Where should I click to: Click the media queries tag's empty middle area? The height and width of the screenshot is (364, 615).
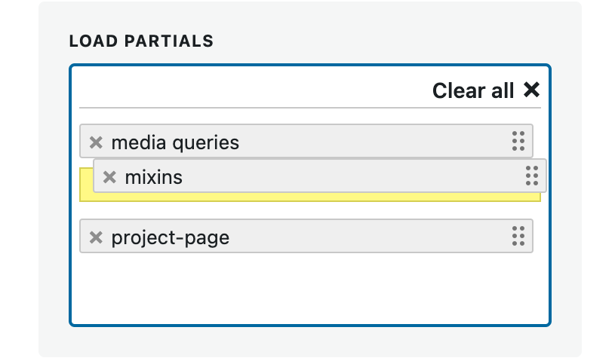click(373, 142)
